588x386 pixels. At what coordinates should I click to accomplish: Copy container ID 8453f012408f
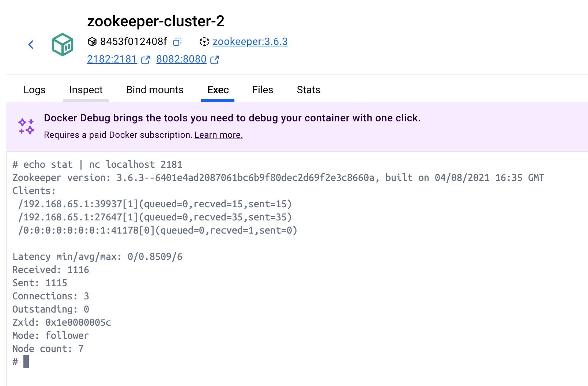pos(177,42)
